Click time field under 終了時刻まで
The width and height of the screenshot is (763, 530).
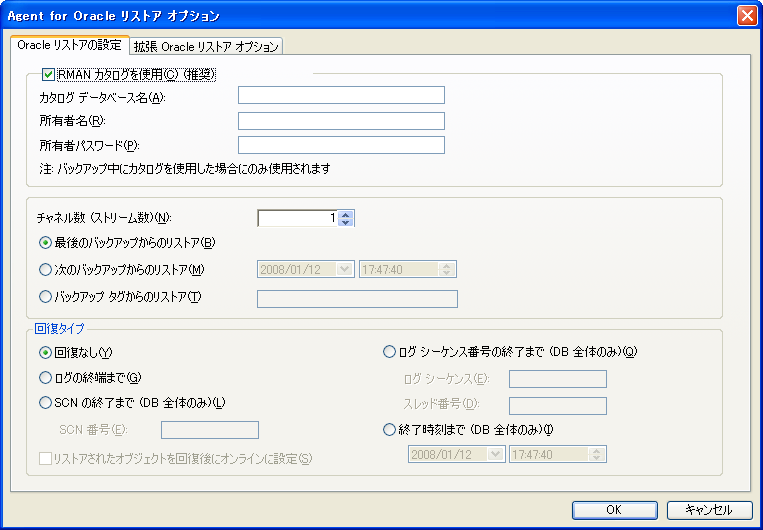[558, 455]
